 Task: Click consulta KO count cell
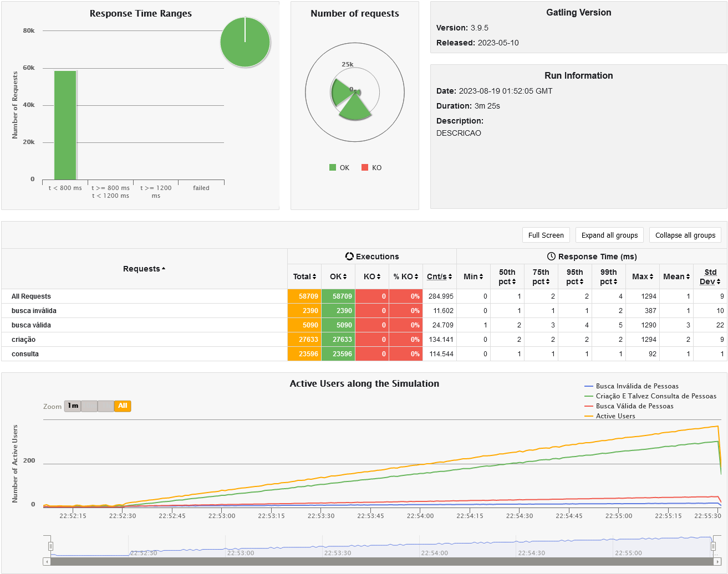[x=372, y=354]
